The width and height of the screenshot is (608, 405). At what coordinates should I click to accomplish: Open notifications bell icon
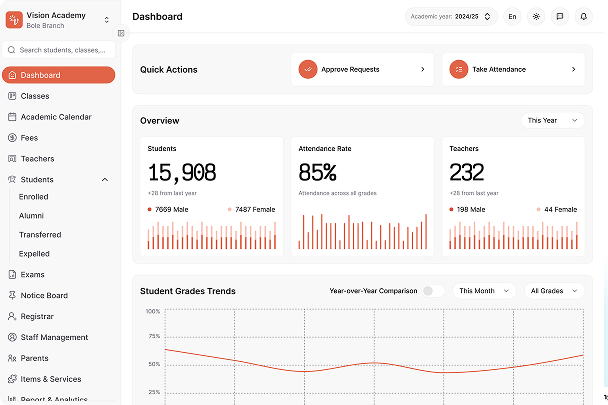(584, 17)
